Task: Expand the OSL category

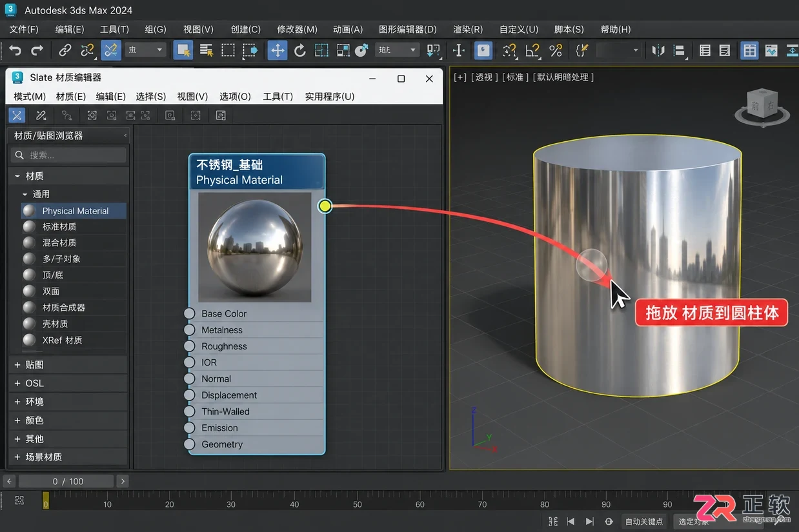Action: (x=17, y=383)
